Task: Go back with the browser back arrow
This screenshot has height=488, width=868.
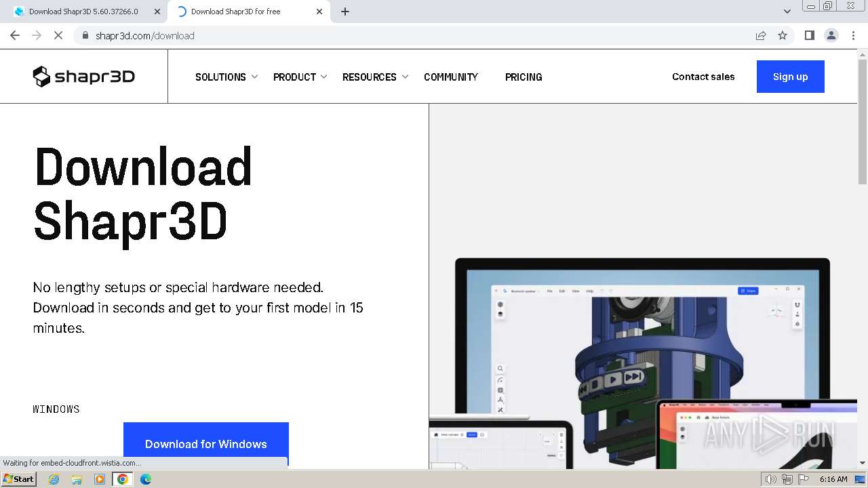Action: point(15,35)
